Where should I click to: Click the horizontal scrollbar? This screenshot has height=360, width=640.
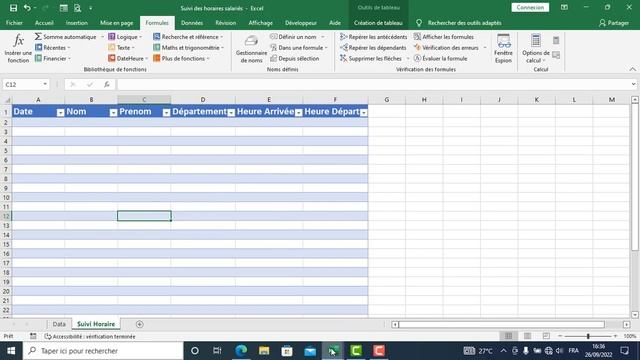pos(502,324)
